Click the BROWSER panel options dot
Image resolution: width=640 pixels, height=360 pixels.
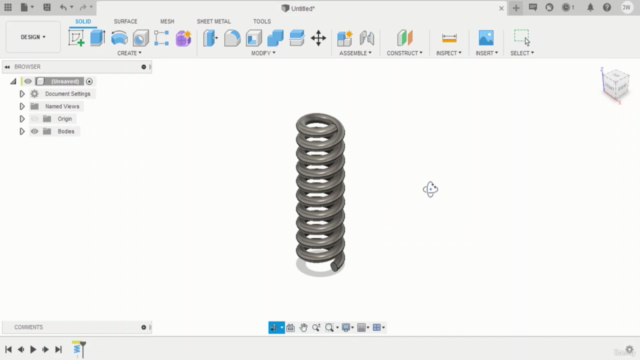coord(144,67)
